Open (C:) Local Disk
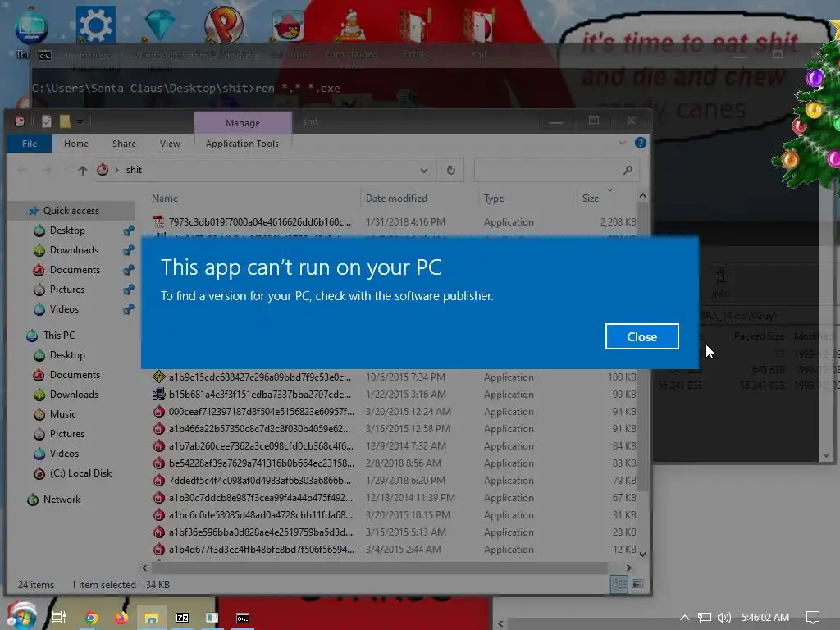 pyautogui.click(x=80, y=473)
